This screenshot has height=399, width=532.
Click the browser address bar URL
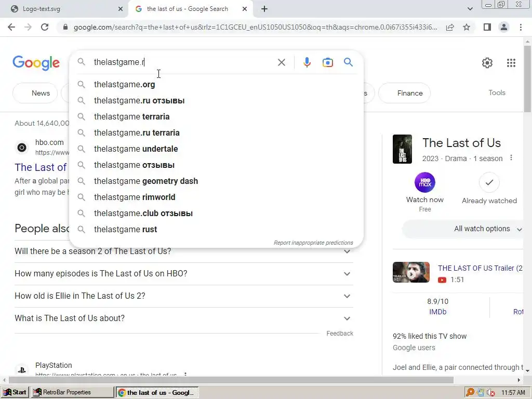point(255,27)
